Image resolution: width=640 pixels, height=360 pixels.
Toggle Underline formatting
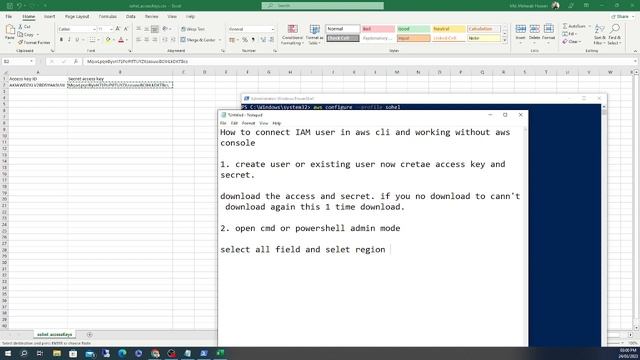tap(77, 40)
